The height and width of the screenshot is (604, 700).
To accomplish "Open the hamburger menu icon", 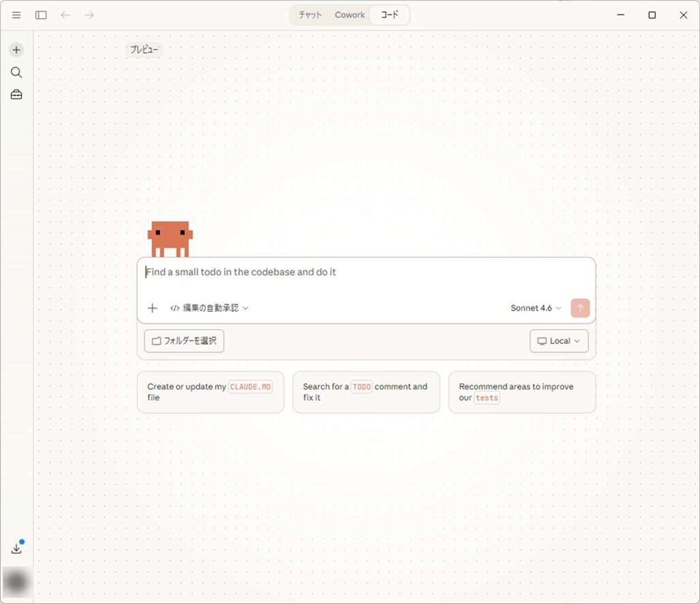I will [16, 15].
